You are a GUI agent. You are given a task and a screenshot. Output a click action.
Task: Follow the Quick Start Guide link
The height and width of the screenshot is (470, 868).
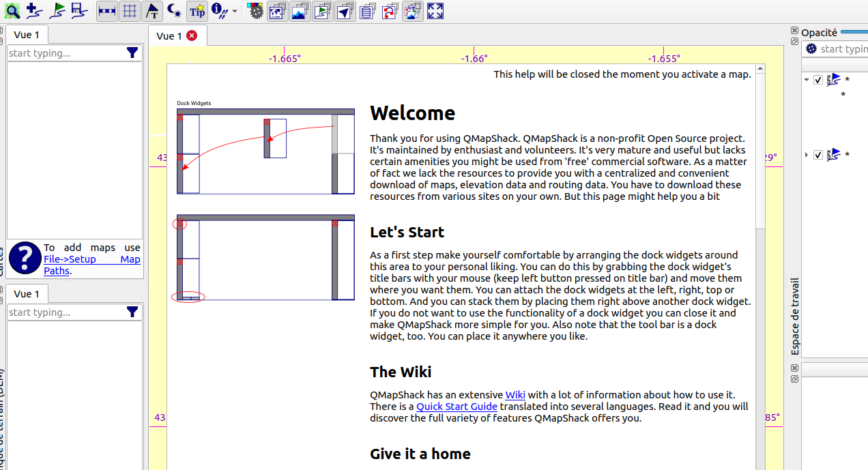[457, 407]
